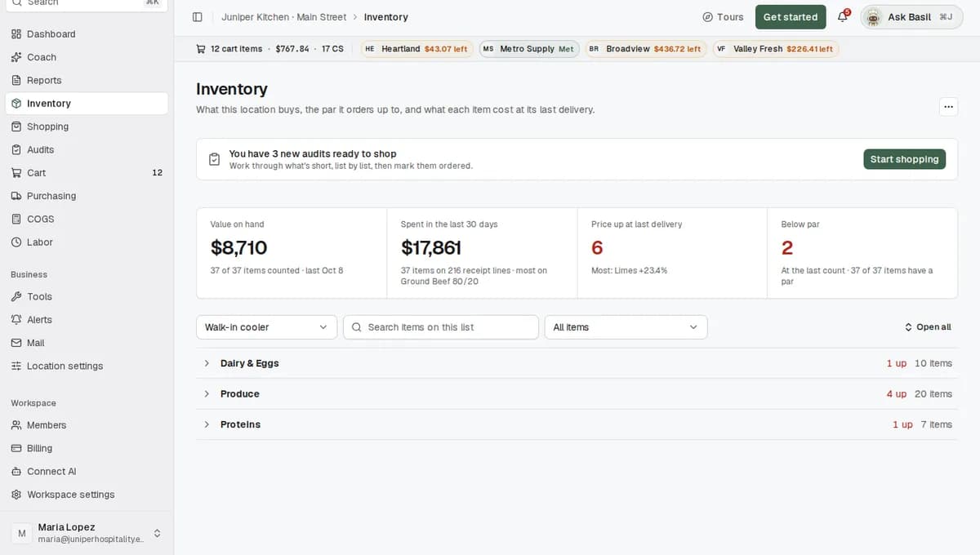Click the Value on hand $8,710 card
Viewport: 980px width, 555px height.
[x=292, y=253]
